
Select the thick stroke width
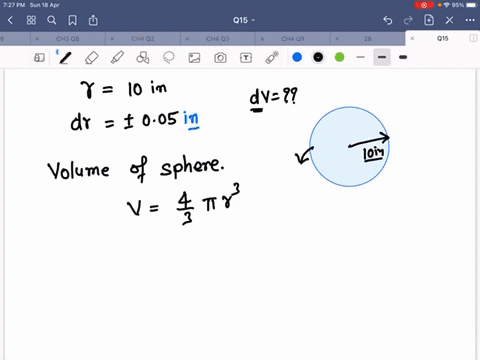click(403, 57)
